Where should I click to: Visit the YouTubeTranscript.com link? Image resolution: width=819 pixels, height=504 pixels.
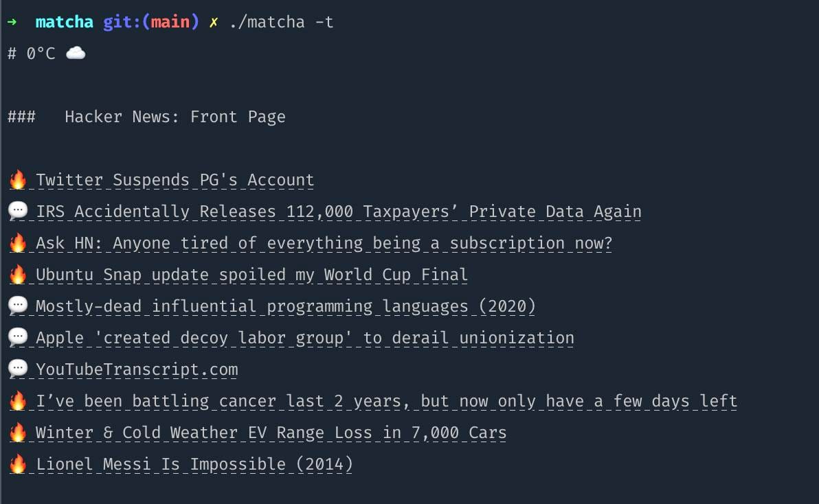pos(137,370)
